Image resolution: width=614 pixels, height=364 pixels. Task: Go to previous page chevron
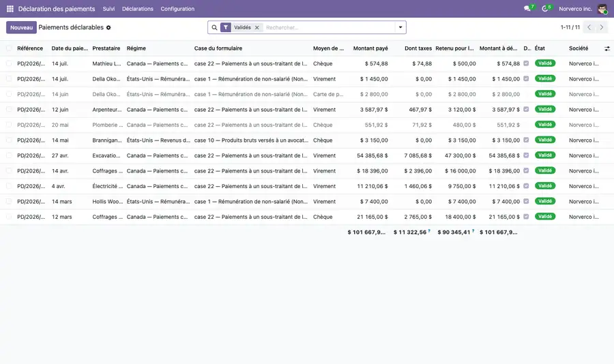[x=589, y=27]
